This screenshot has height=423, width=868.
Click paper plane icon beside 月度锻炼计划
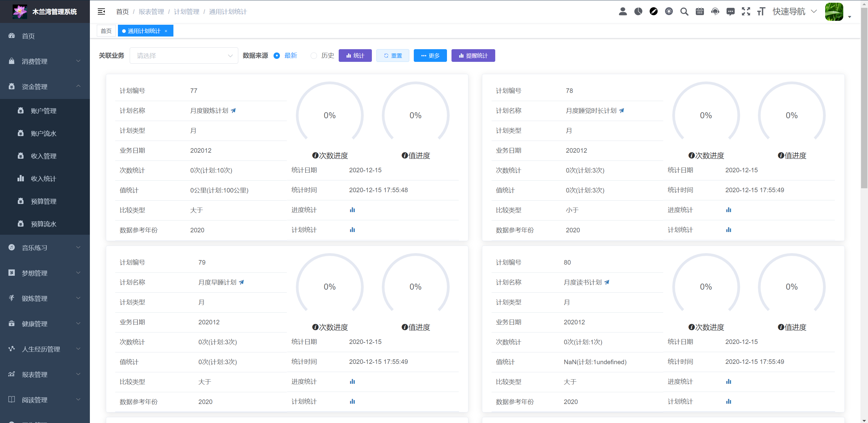coord(233,110)
